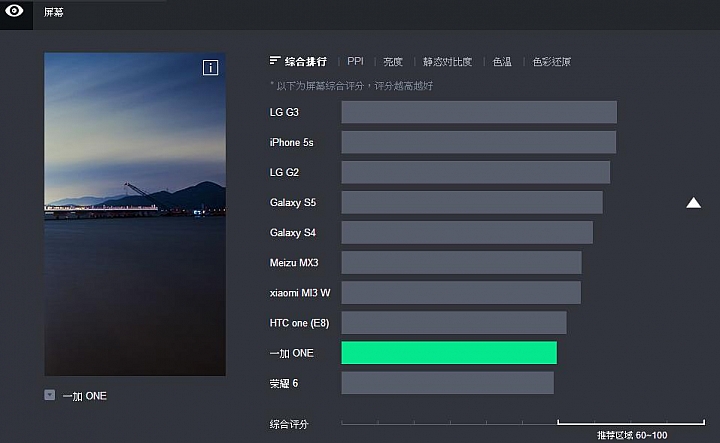Switch to the 色温 tab
The width and height of the screenshot is (720, 443).
pos(502,62)
